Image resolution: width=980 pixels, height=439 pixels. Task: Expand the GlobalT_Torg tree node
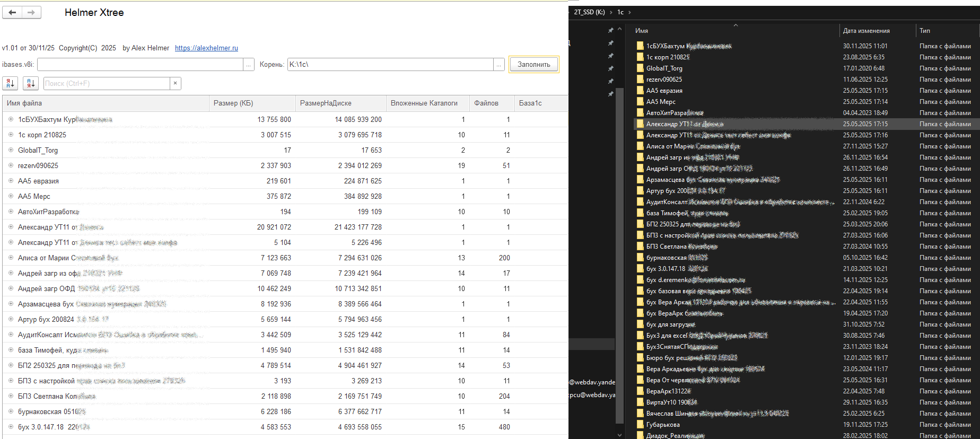pyautogui.click(x=11, y=150)
